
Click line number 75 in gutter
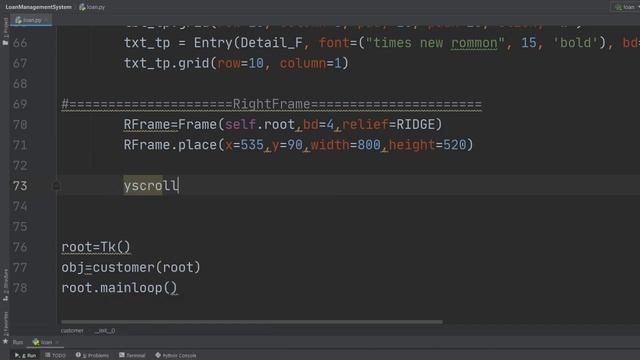click(20, 227)
